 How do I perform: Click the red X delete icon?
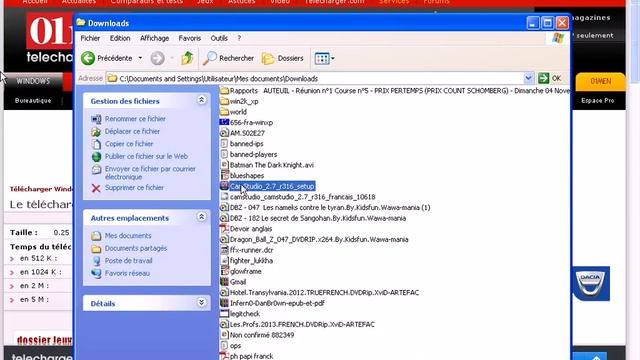pos(96,188)
